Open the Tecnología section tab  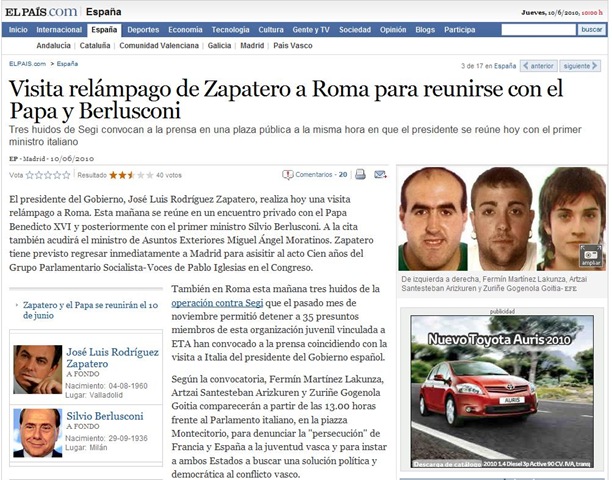tap(230, 30)
